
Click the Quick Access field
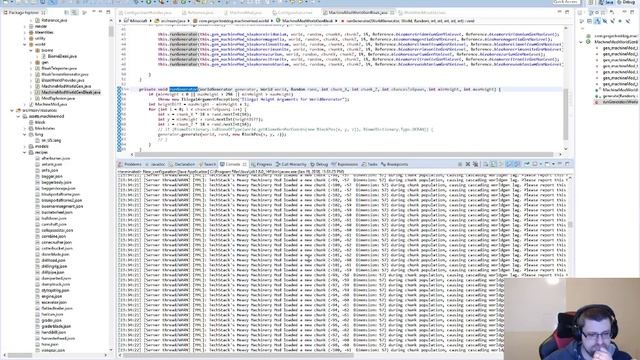tap(566, 2)
